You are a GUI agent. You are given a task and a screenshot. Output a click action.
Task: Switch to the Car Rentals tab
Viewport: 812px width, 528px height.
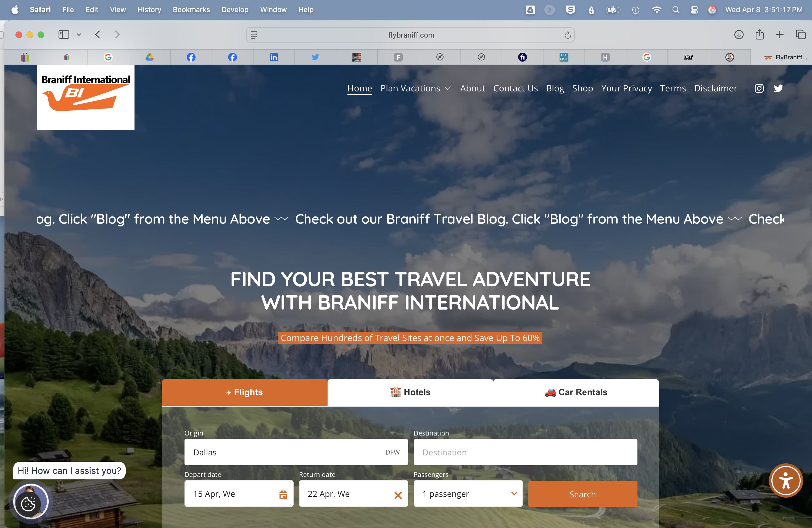click(x=576, y=392)
